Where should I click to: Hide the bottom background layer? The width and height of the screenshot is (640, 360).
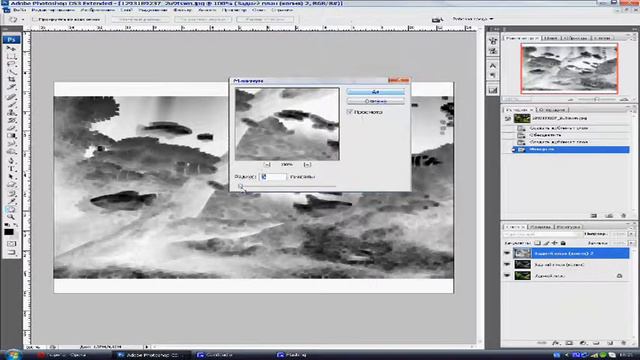point(507,276)
